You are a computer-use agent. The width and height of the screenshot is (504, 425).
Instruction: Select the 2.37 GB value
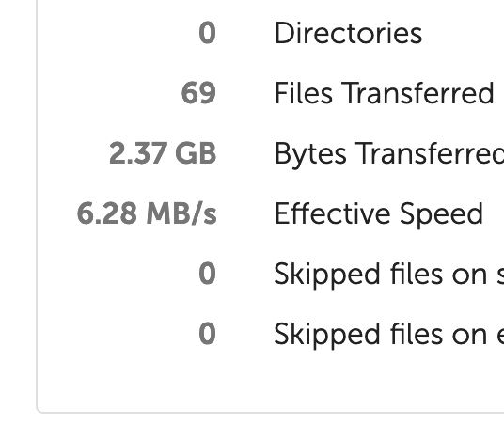click(x=163, y=153)
